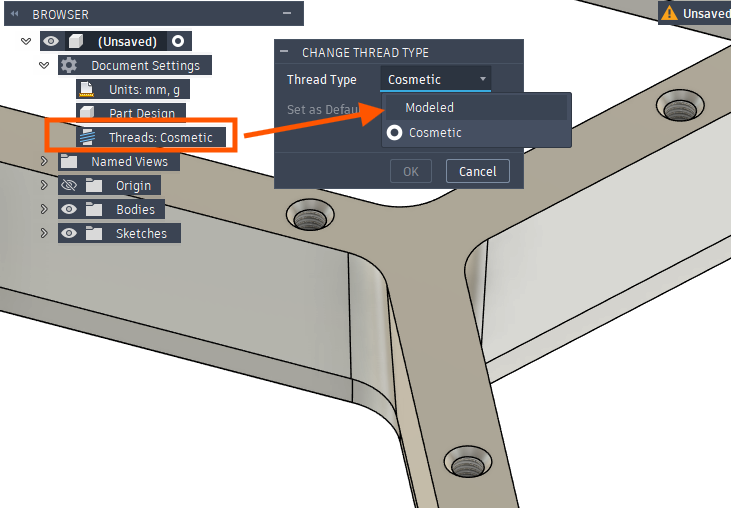Collapse the Change Thread Type dialog
The width and height of the screenshot is (731, 508).
(x=284, y=51)
